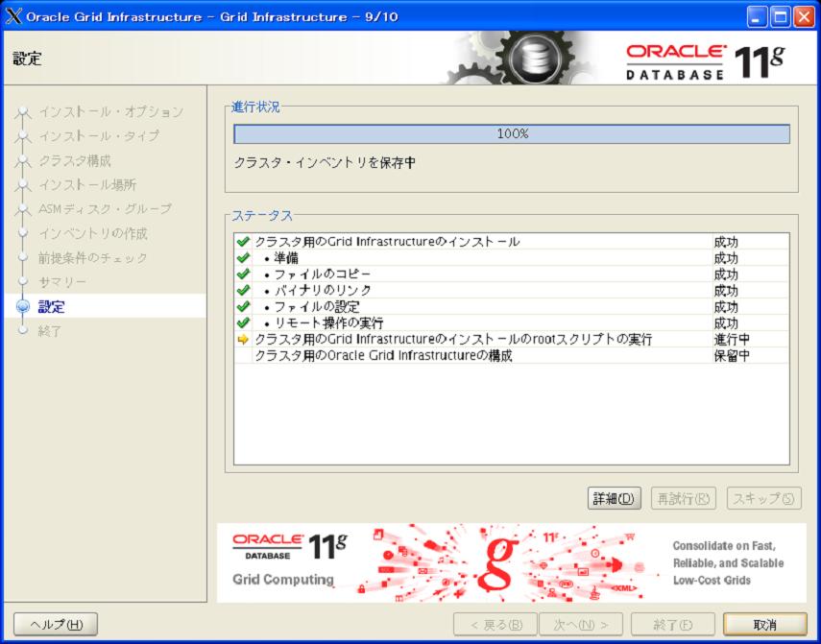Maximize the Oracle Grid Infrastructure window
The height and width of the screenshot is (644, 821).
[780, 16]
